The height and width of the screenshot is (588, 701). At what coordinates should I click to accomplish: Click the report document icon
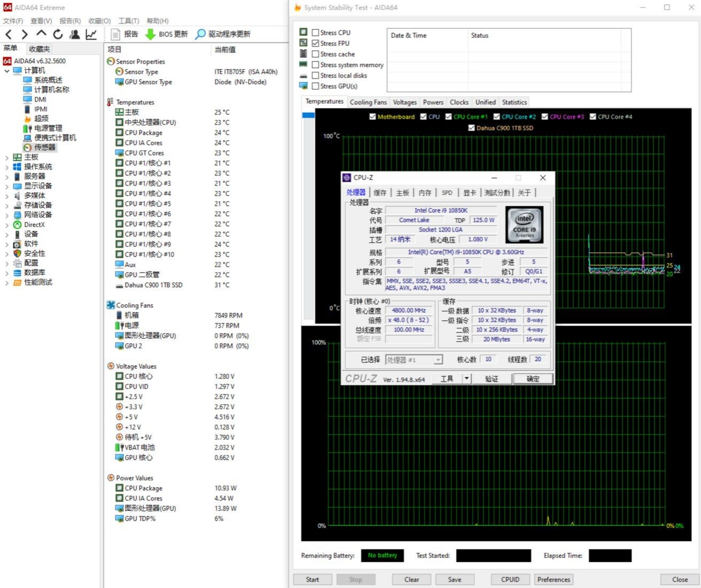115,34
